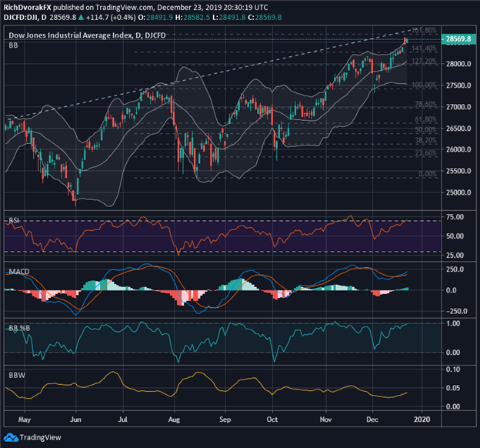This screenshot has width=480, height=448.
Task: Click the Dec label on time axis
Action: [x=372, y=420]
